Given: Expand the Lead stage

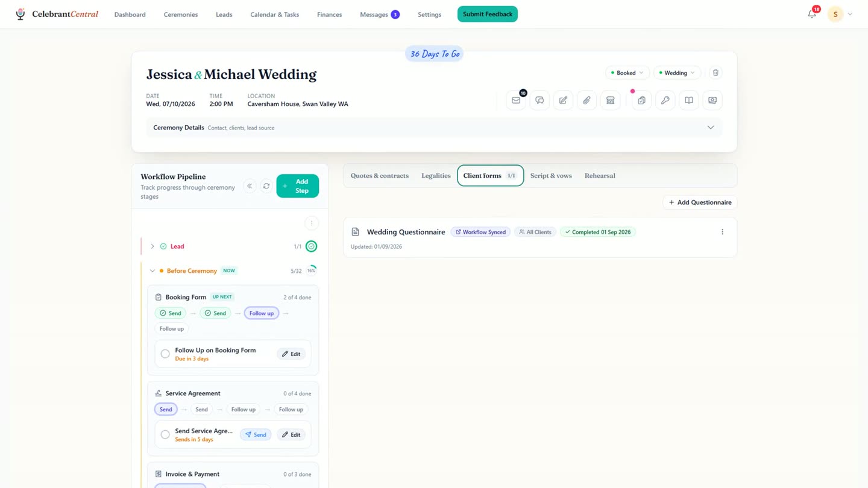Looking at the screenshot, I should pos(153,246).
